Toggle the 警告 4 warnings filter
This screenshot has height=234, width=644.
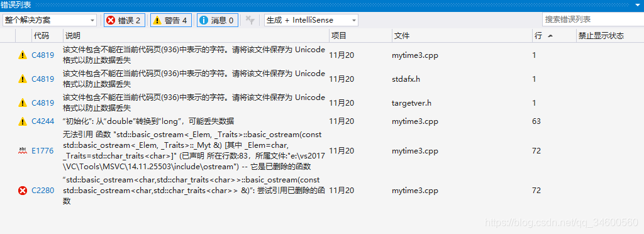coord(171,20)
